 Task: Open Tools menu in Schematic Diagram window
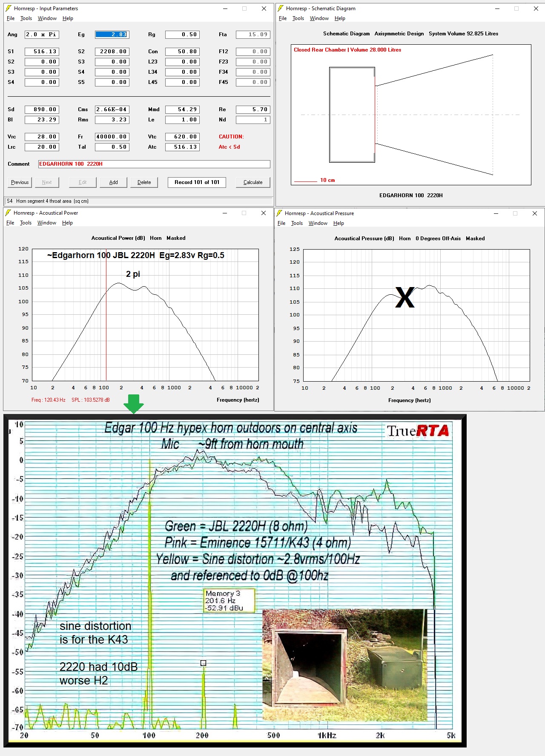298,18
